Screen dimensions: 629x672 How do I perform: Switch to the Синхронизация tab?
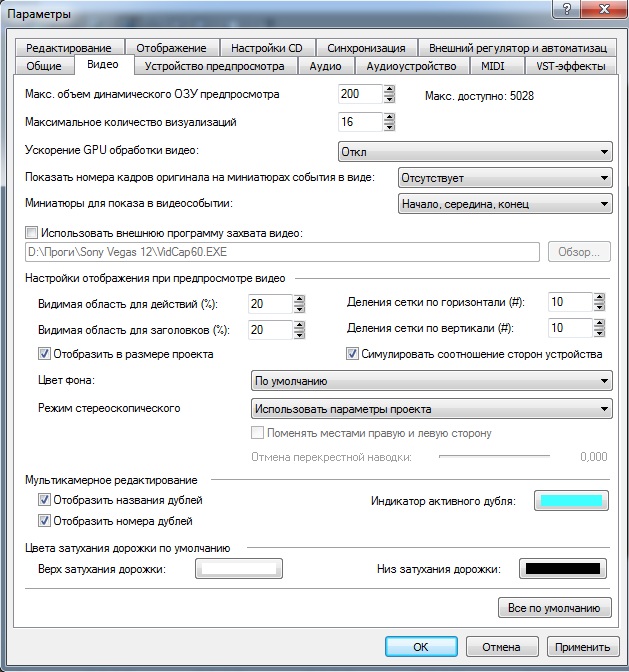tap(366, 48)
